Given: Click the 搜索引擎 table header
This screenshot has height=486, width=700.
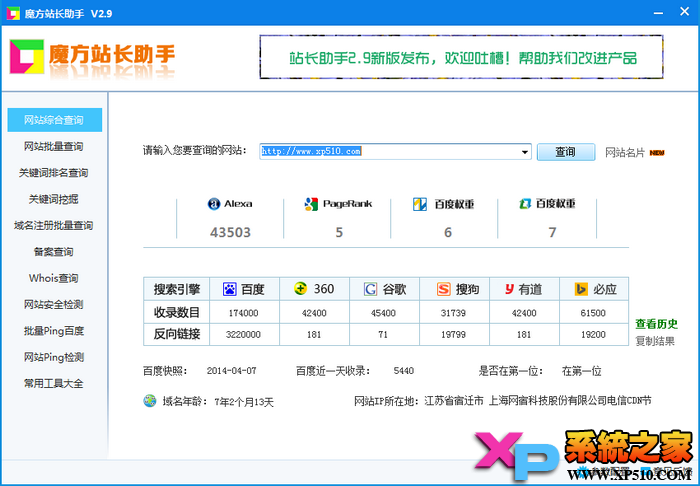Looking at the screenshot, I should [177, 289].
